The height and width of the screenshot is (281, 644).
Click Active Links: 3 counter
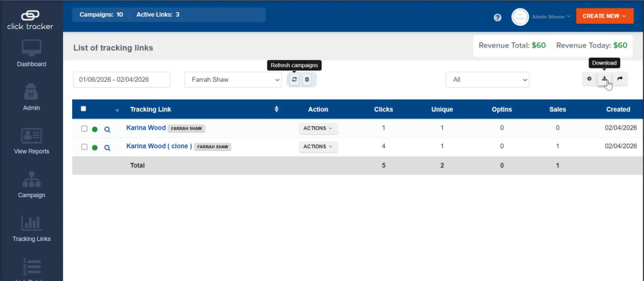(158, 15)
